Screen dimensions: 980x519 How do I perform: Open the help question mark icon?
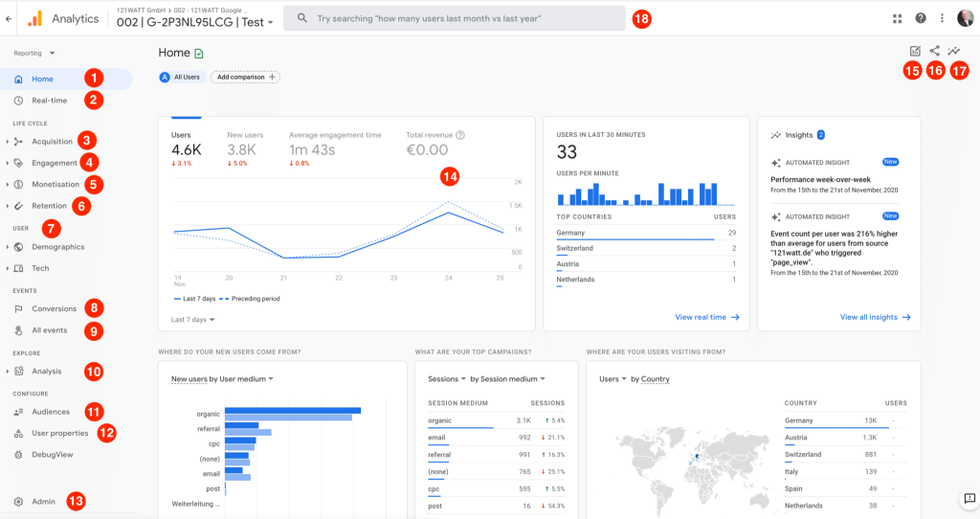[x=921, y=18]
